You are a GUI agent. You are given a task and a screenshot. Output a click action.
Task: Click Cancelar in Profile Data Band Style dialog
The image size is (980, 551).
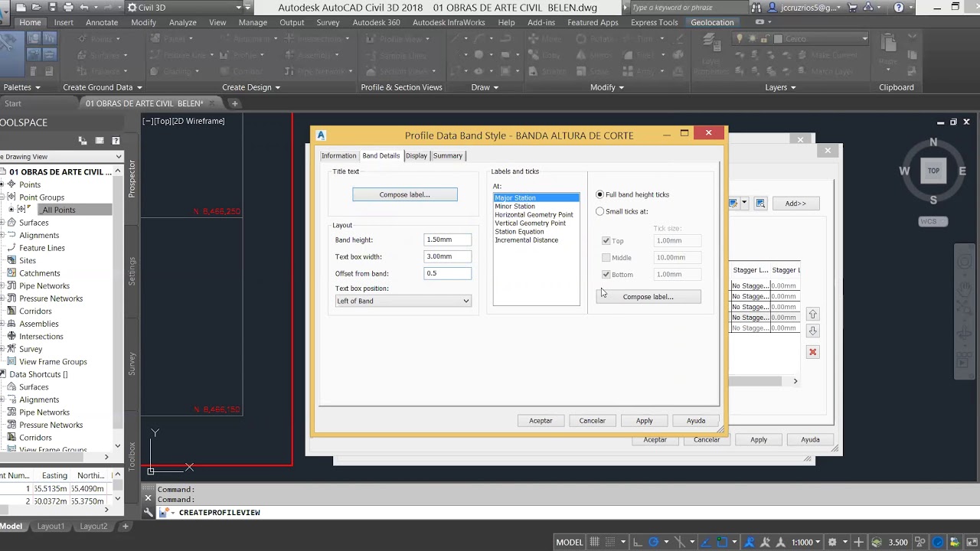(592, 420)
